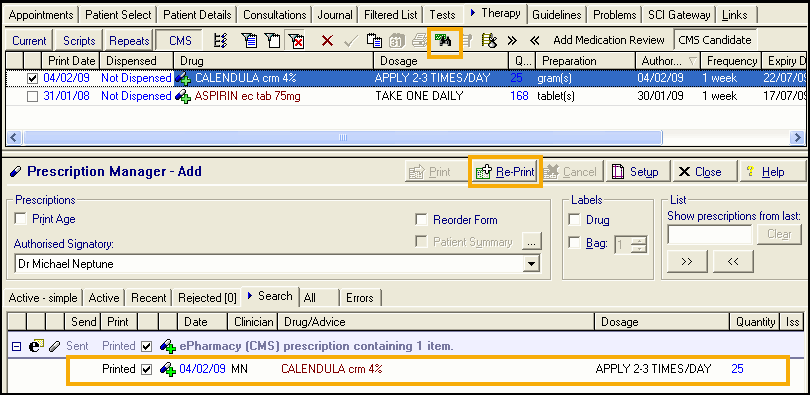Screen dimensions: 810x395
Task: Open the Rejected [0] tab
Action: pos(207,298)
